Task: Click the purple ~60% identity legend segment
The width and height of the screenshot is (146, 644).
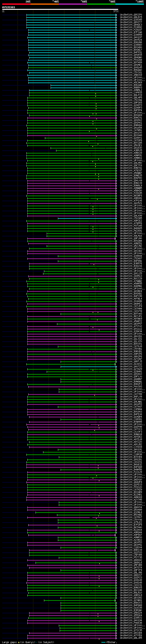Action: pyautogui.click(x=73, y=4)
